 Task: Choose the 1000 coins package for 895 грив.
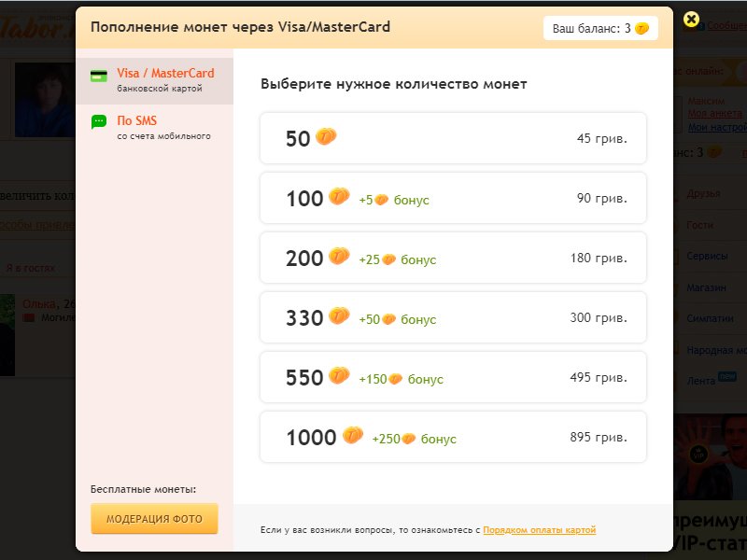(x=453, y=437)
